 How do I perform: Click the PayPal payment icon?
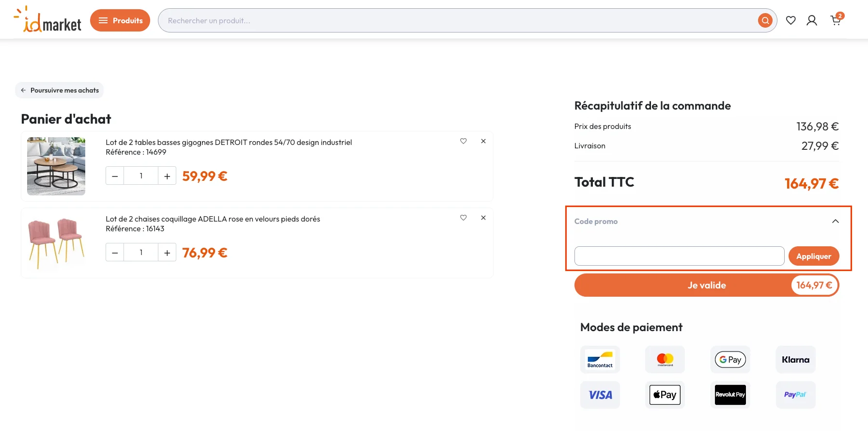[796, 395]
